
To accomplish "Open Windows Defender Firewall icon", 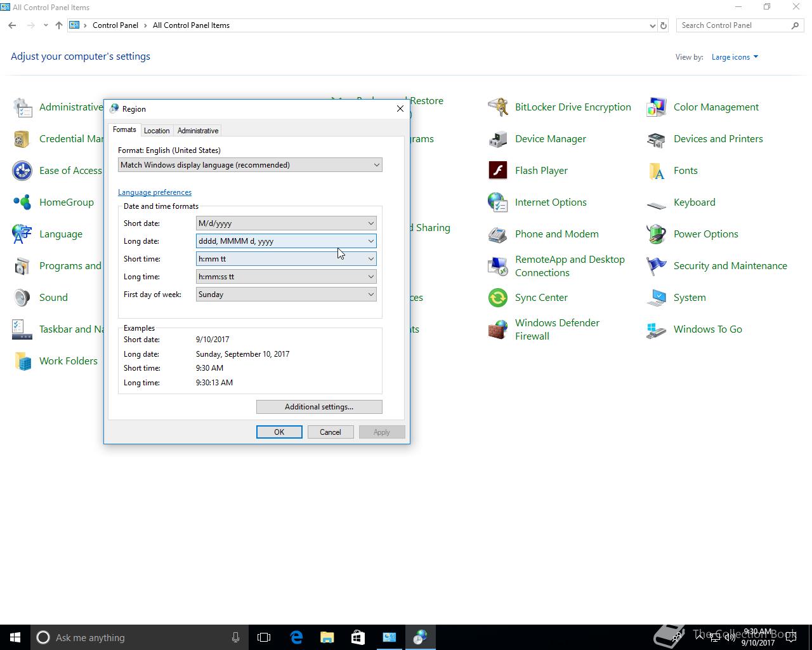I will 498,329.
